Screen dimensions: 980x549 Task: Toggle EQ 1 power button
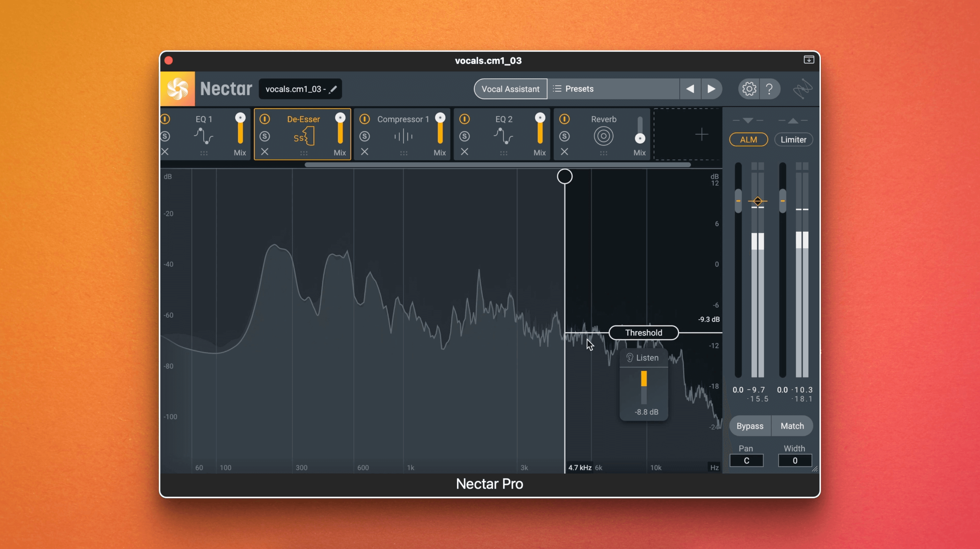[x=165, y=119]
